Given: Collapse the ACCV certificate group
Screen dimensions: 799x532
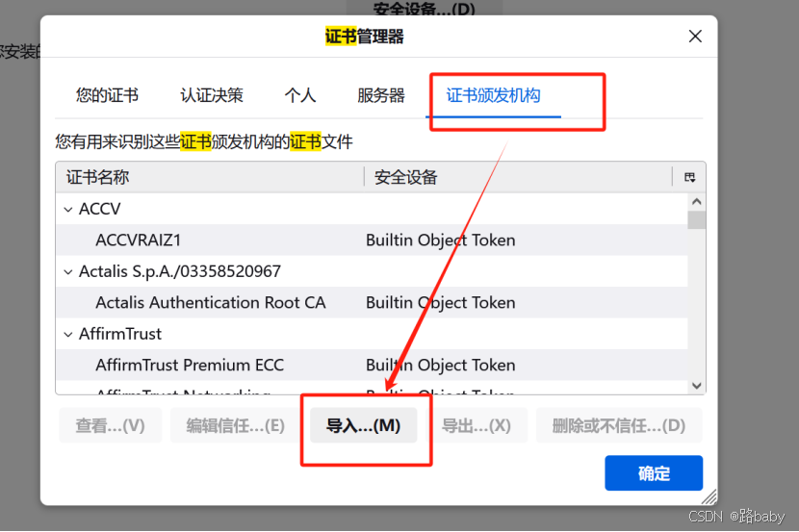Looking at the screenshot, I should click(67, 209).
